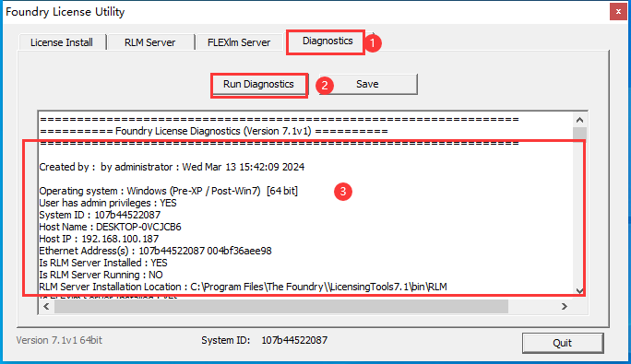Click the vertical scrollbar thumb
The width and height of the screenshot is (631, 364).
[579, 135]
